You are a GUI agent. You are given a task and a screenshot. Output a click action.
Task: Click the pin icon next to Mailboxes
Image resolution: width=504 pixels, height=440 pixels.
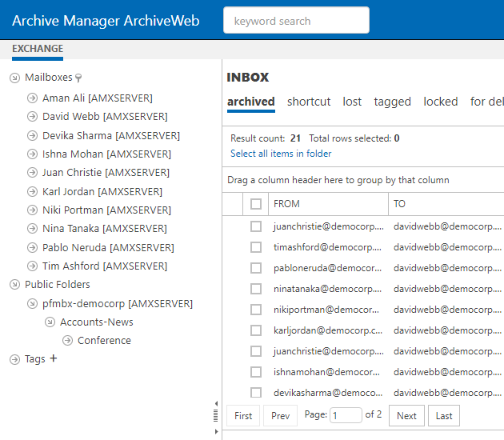coord(78,78)
